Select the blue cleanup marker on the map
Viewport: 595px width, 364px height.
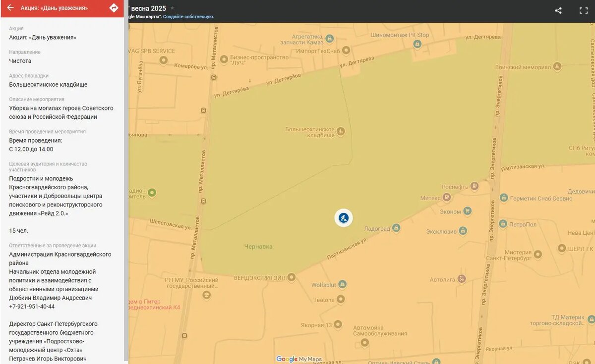tap(343, 218)
